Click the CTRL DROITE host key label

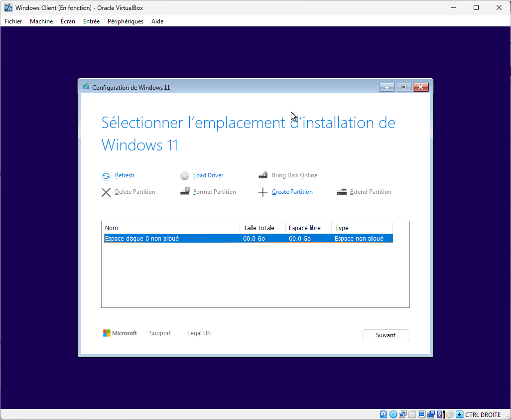tap(483, 415)
